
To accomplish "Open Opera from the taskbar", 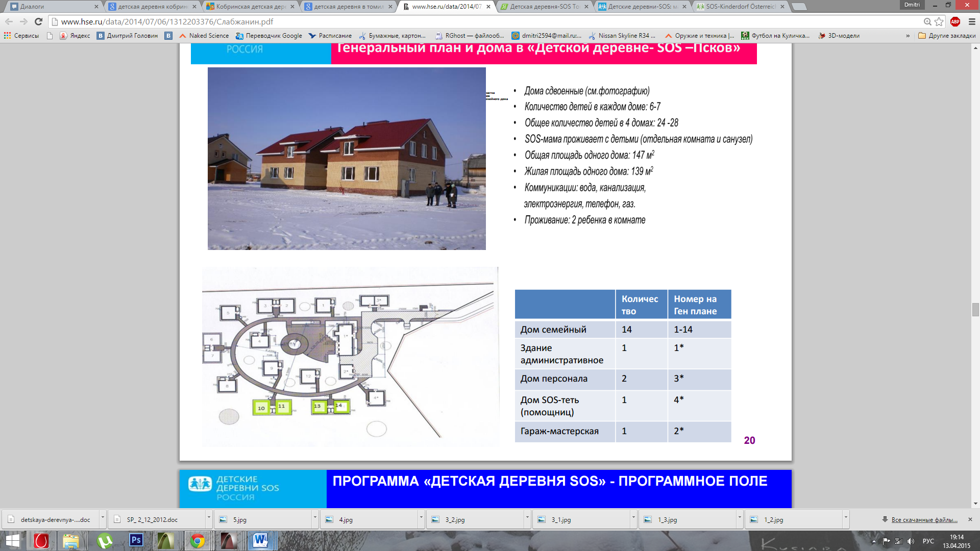I will 41,540.
